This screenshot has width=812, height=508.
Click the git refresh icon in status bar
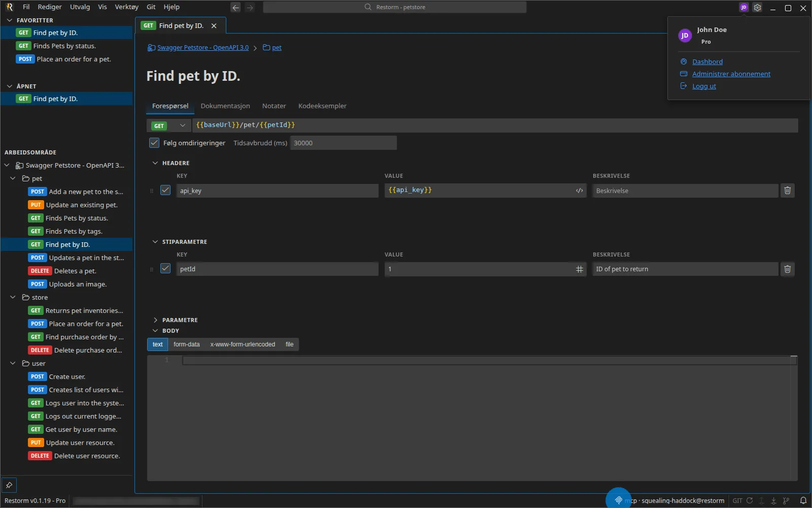coord(750,500)
